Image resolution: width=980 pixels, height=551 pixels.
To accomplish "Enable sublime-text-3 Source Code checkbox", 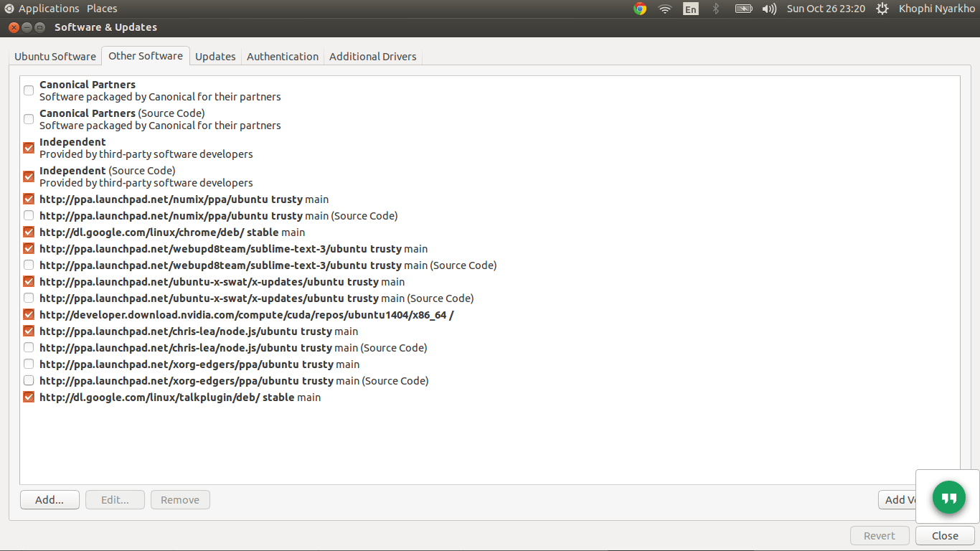I will 29,265.
